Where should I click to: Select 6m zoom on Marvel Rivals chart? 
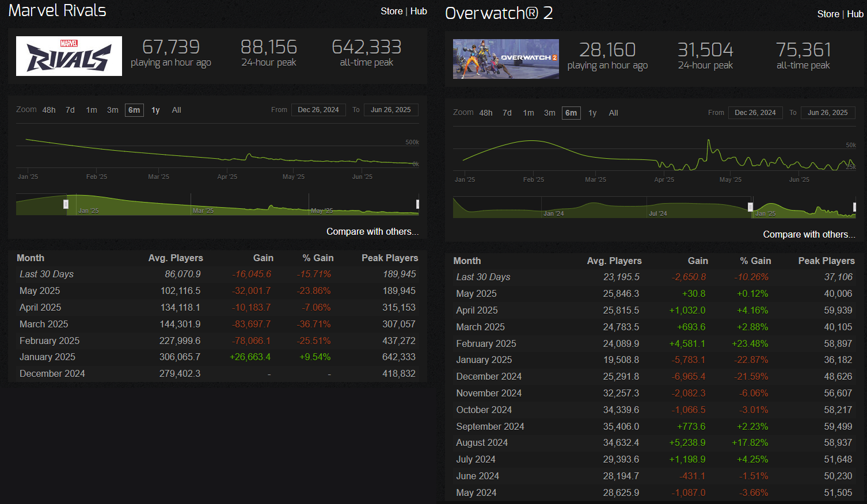pyautogui.click(x=134, y=110)
